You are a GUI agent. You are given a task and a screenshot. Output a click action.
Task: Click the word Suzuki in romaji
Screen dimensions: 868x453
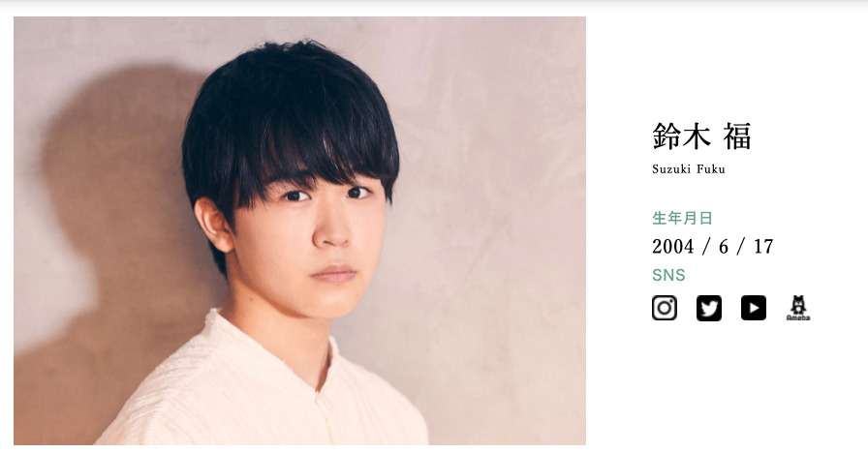(x=671, y=169)
